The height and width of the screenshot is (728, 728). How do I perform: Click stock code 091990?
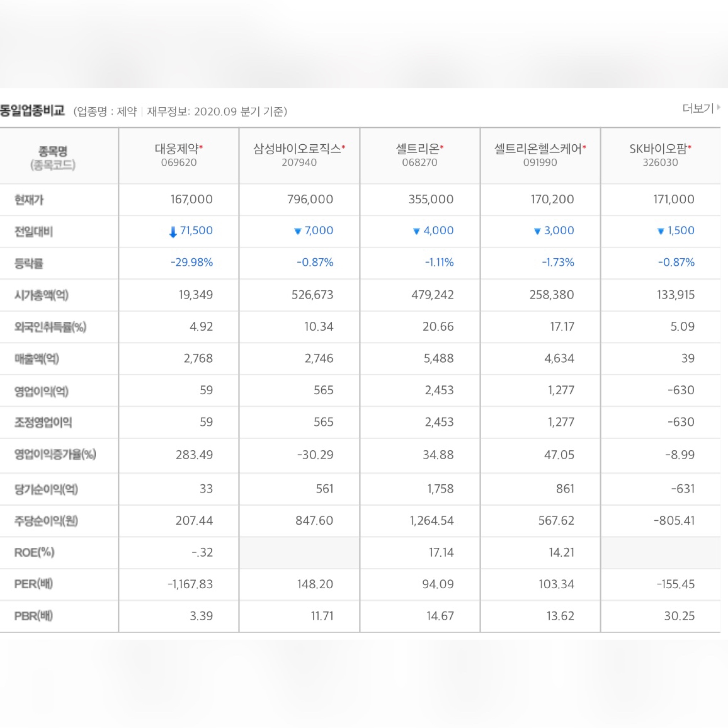coord(540,162)
